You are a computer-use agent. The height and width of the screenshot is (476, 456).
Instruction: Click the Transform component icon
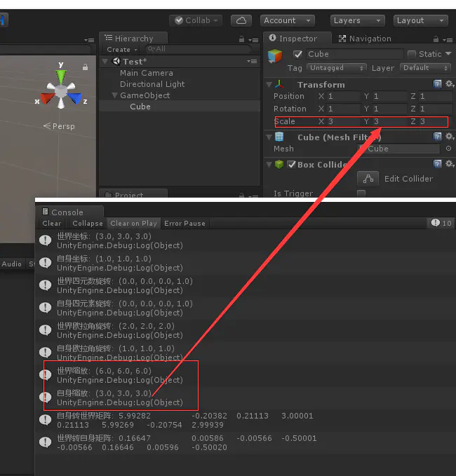pyautogui.click(x=279, y=84)
